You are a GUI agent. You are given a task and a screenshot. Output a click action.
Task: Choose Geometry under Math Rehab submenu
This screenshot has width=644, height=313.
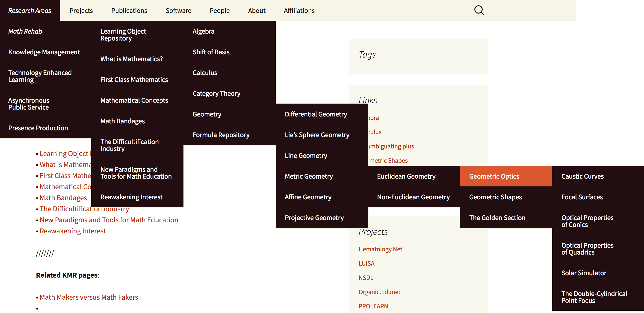(x=207, y=114)
